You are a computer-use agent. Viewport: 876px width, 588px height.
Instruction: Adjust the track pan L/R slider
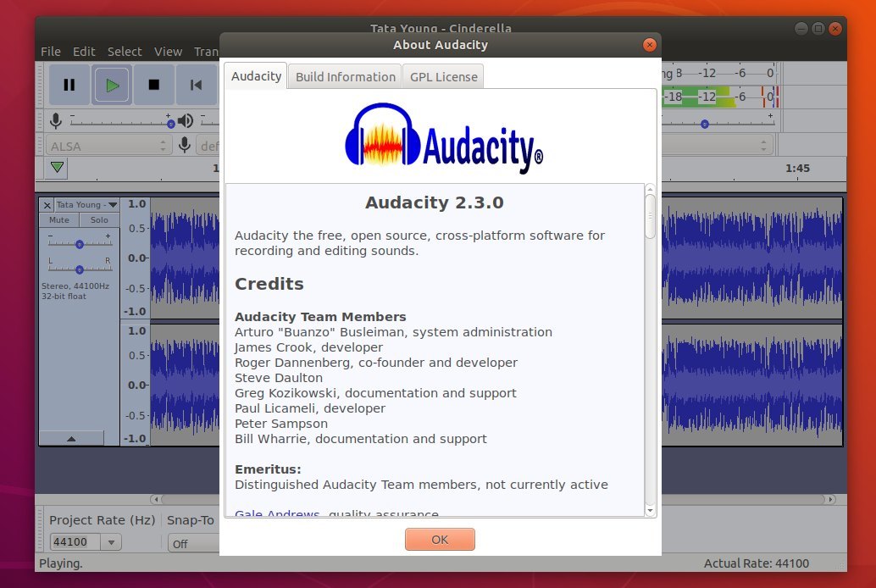pyautogui.click(x=80, y=269)
